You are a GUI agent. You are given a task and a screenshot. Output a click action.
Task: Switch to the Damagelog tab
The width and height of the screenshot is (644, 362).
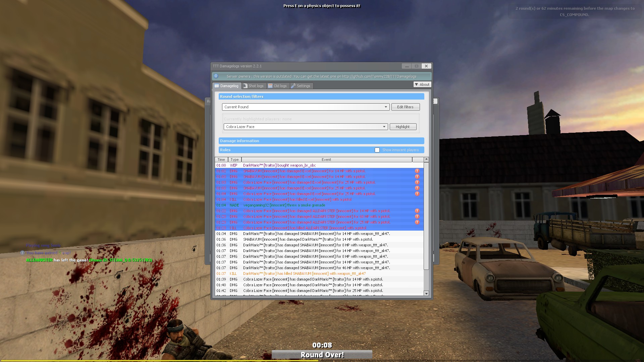(227, 86)
